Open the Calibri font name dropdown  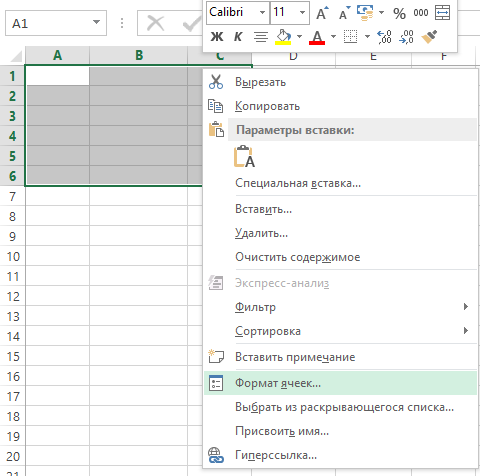point(263,13)
